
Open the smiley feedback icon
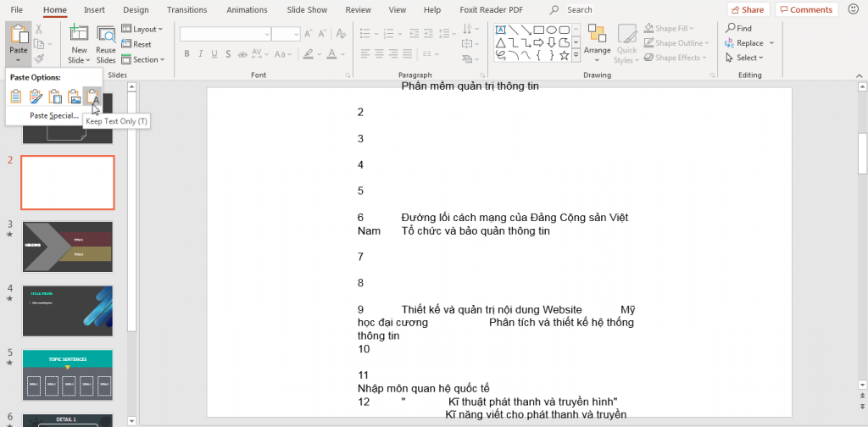click(x=853, y=9)
